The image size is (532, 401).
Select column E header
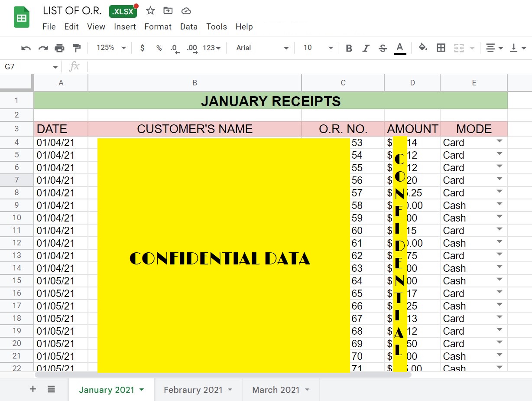pos(474,83)
